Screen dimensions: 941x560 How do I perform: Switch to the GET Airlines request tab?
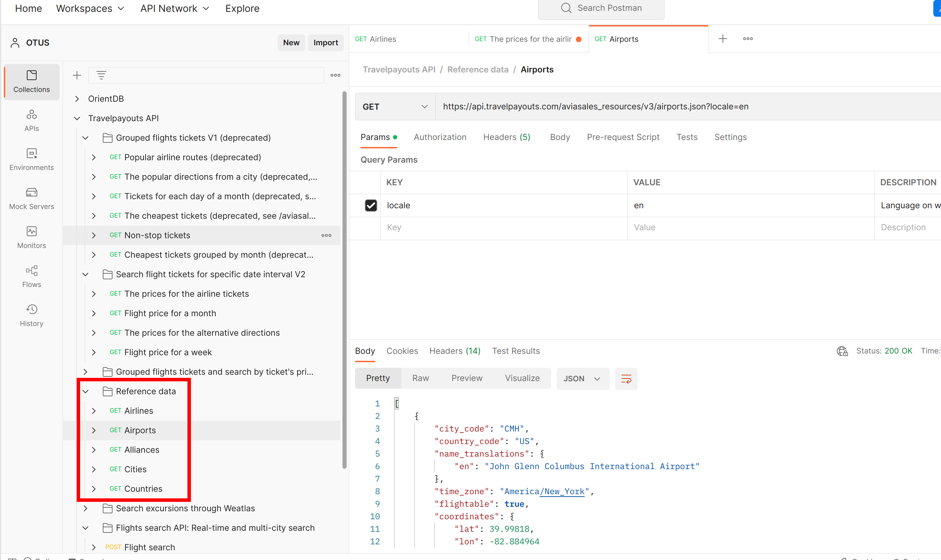tap(409, 39)
